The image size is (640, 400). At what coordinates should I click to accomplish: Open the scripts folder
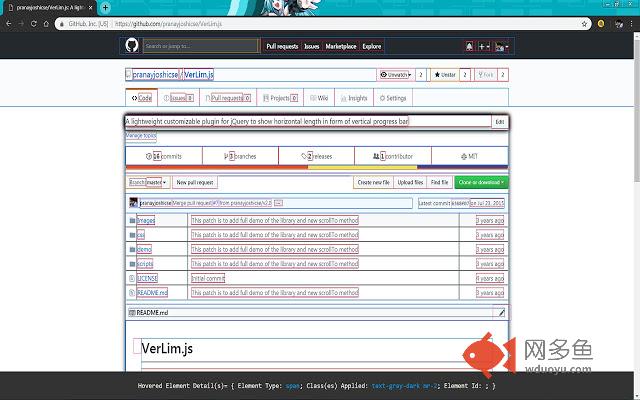145,264
